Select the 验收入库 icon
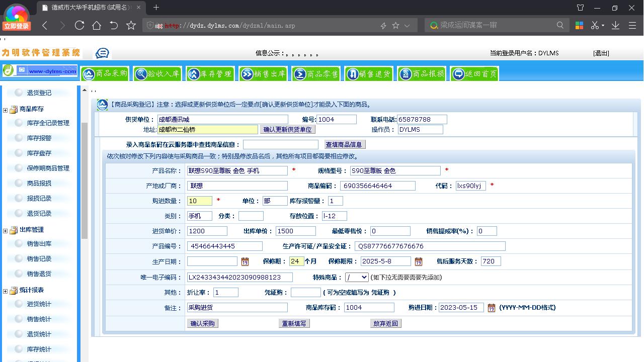Viewport: 644px width, 362px height. (x=158, y=73)
